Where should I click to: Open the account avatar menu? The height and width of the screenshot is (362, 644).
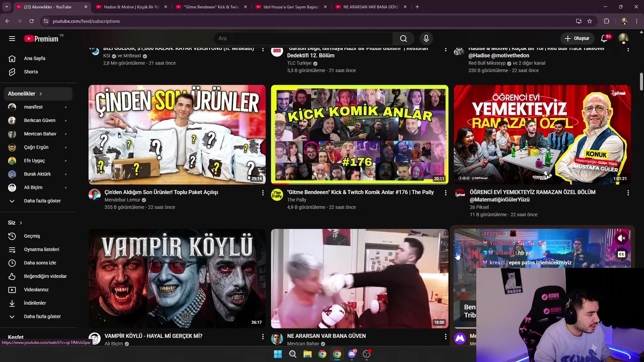coord(623,38)
